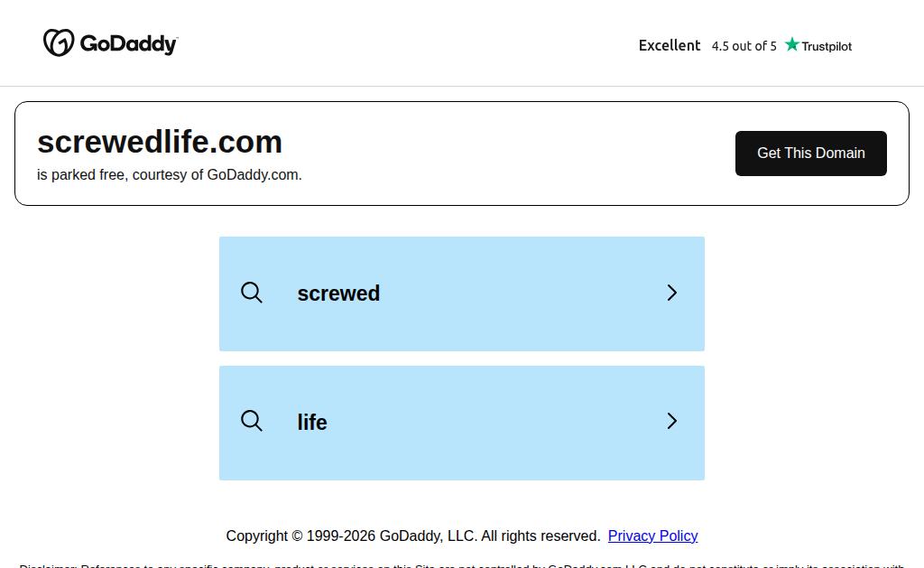Screen dimensions: 924x568
Task: Click the Disclaimer text at page bottom
Action: pos(461,565)
